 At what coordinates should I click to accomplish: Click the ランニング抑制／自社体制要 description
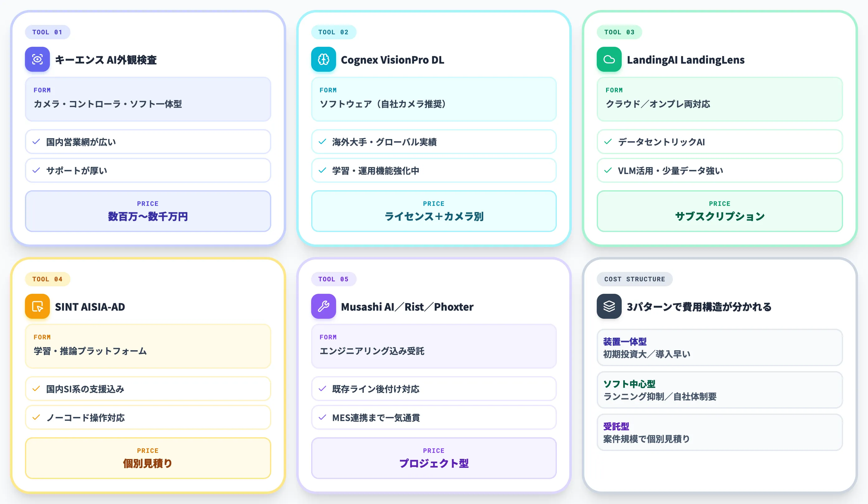pyautogui.click(x=660, y=396)
